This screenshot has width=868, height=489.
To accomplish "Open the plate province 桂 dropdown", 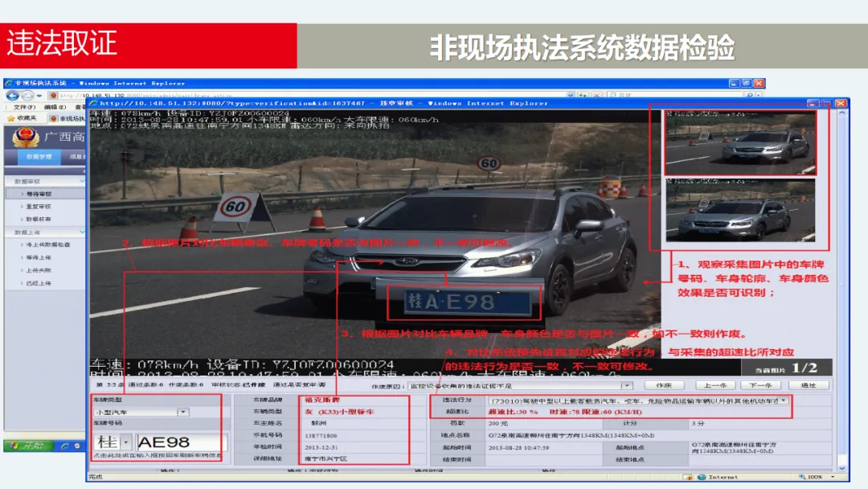I will point(127,442).
